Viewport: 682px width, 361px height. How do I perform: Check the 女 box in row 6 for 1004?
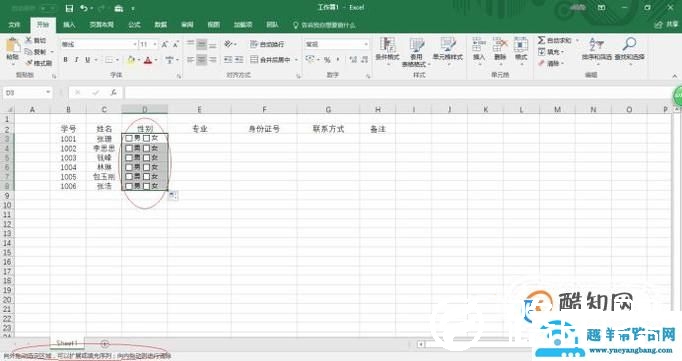(147, 167)
